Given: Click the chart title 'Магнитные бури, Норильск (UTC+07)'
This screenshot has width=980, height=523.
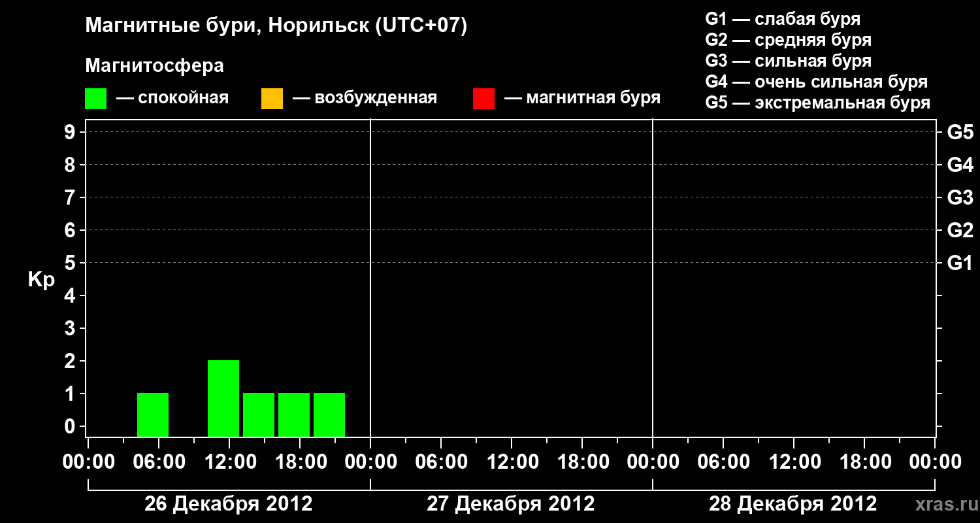Looking at the screenshot, I should pos(276,26).
